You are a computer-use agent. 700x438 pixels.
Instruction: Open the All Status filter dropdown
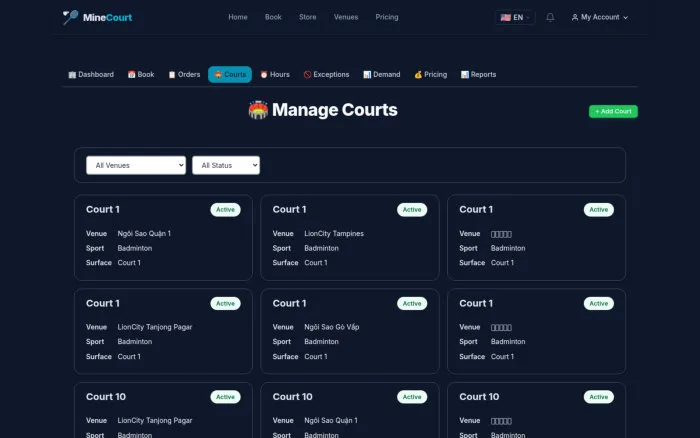pyautogui.click(x=226, y=165)
